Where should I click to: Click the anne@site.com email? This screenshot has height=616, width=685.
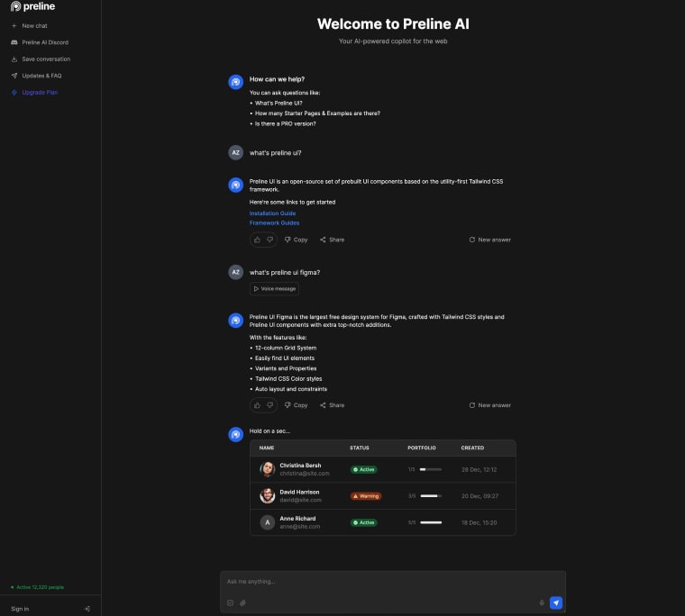(x=299, y=527)
